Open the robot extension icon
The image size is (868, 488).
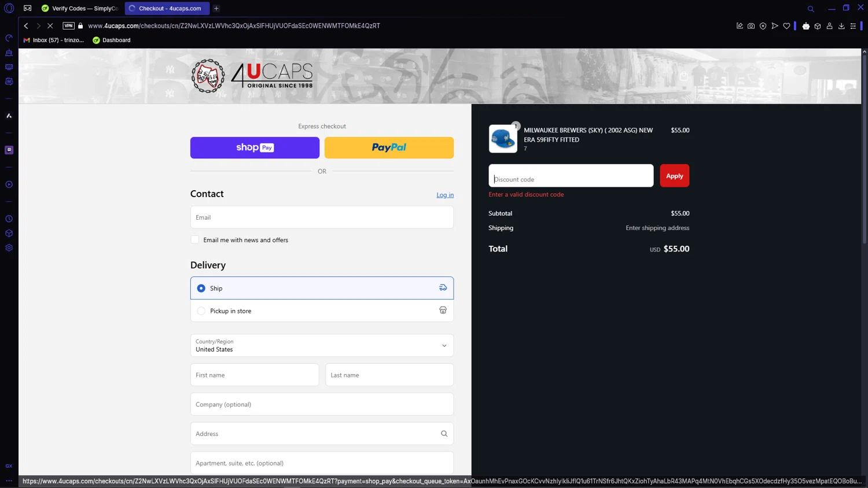(806, 26)
